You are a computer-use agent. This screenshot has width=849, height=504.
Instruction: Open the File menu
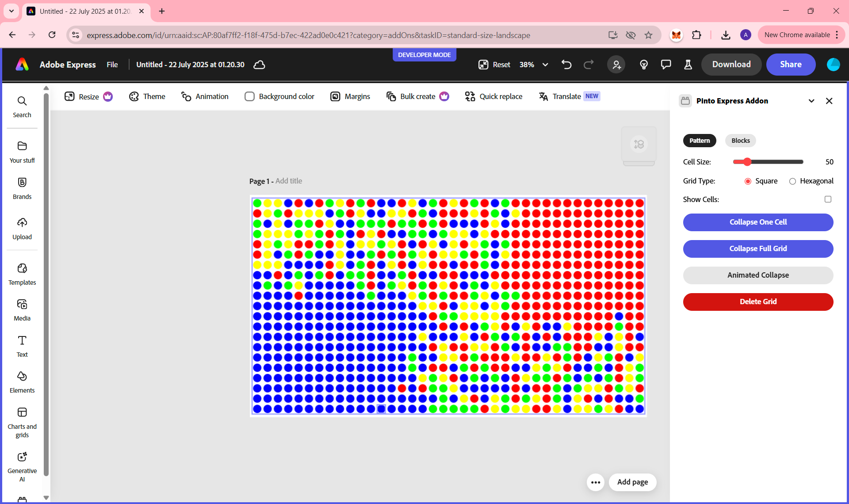coord(112,65)
